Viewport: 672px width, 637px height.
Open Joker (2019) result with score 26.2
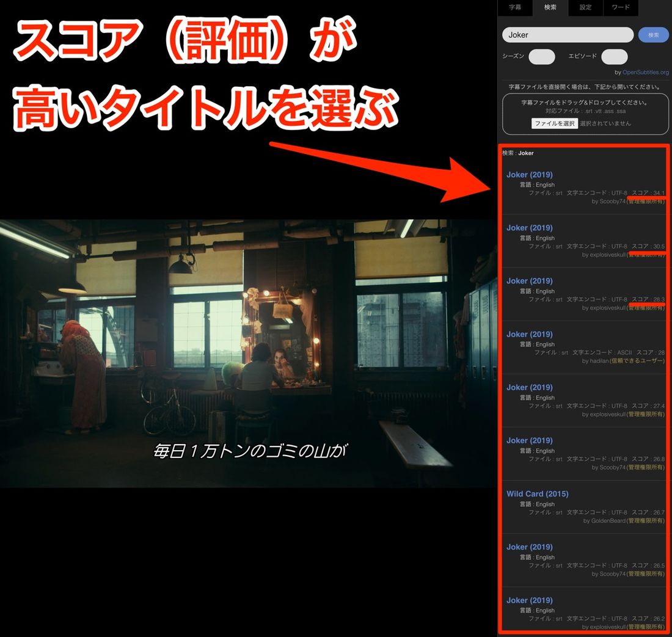(x=529, y=600)
